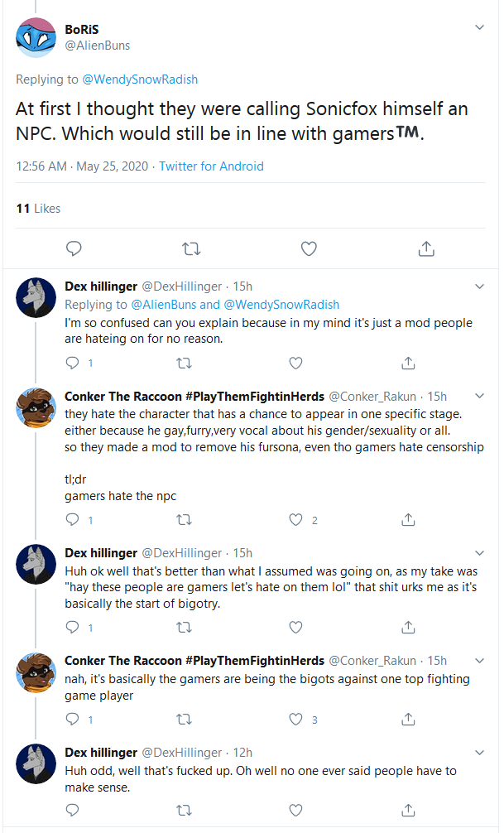Open the @WendySnowRadish link under BoRiS

[140, 79]
